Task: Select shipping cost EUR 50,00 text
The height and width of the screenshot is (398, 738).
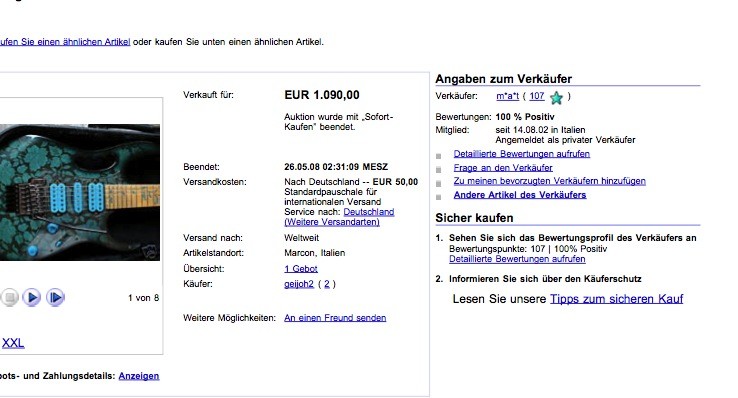Action: (395, 182)
